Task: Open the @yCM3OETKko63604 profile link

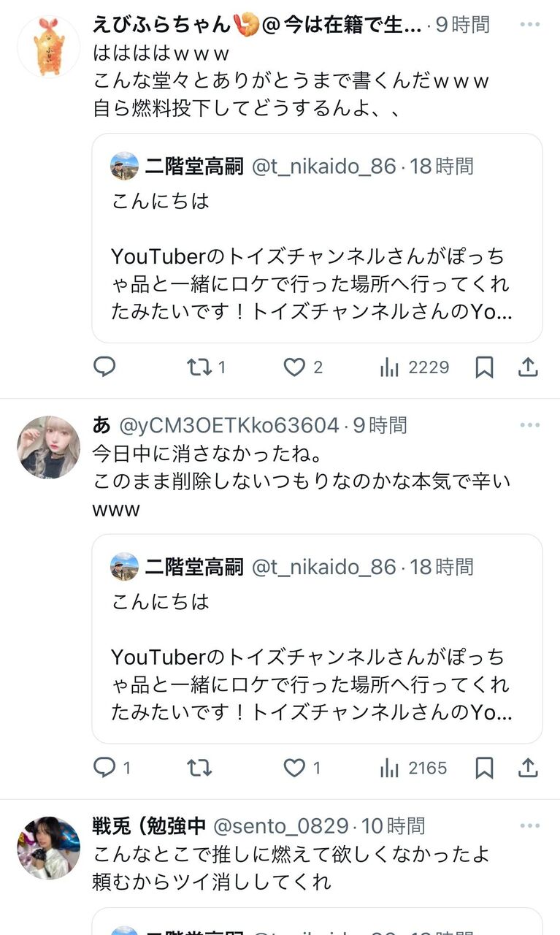Action: click(229, 425)
